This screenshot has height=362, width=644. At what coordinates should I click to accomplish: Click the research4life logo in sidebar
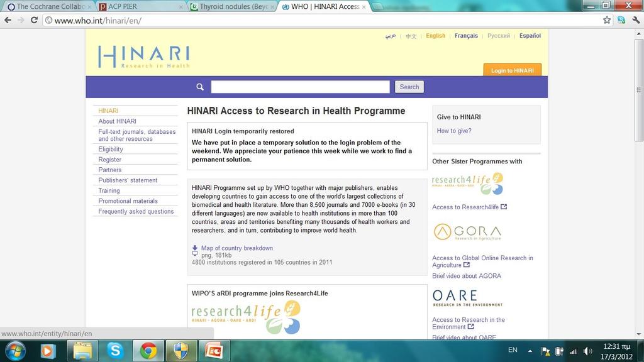tap(467, 184)
